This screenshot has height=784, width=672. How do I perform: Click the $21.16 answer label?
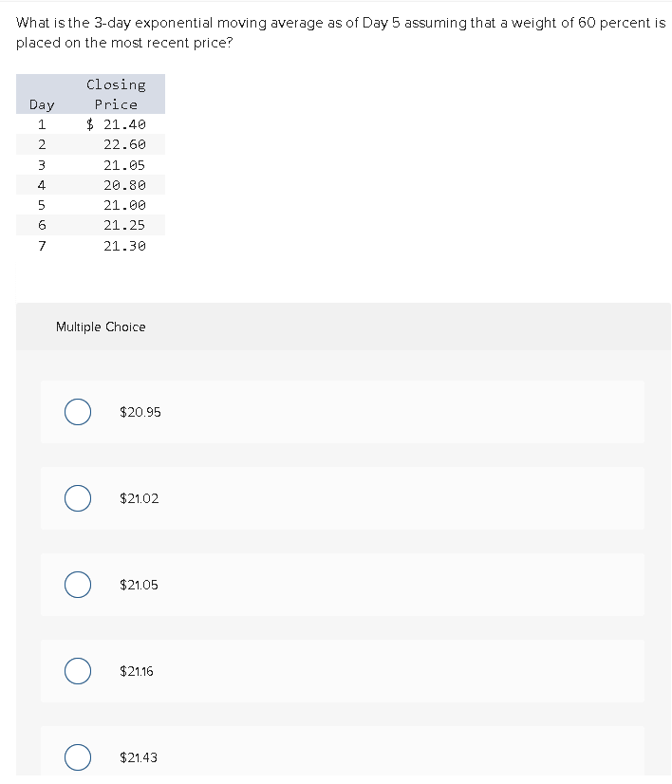coord(136,671)
